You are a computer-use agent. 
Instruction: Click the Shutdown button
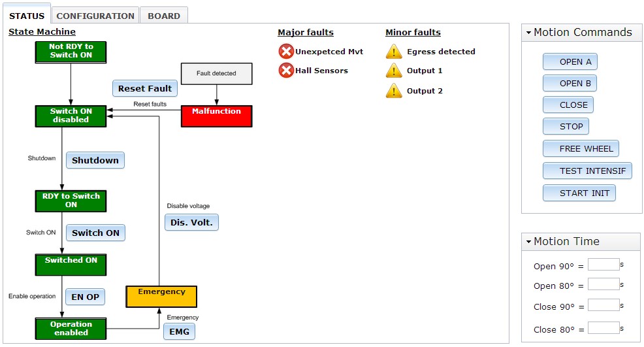coord(95,160)
